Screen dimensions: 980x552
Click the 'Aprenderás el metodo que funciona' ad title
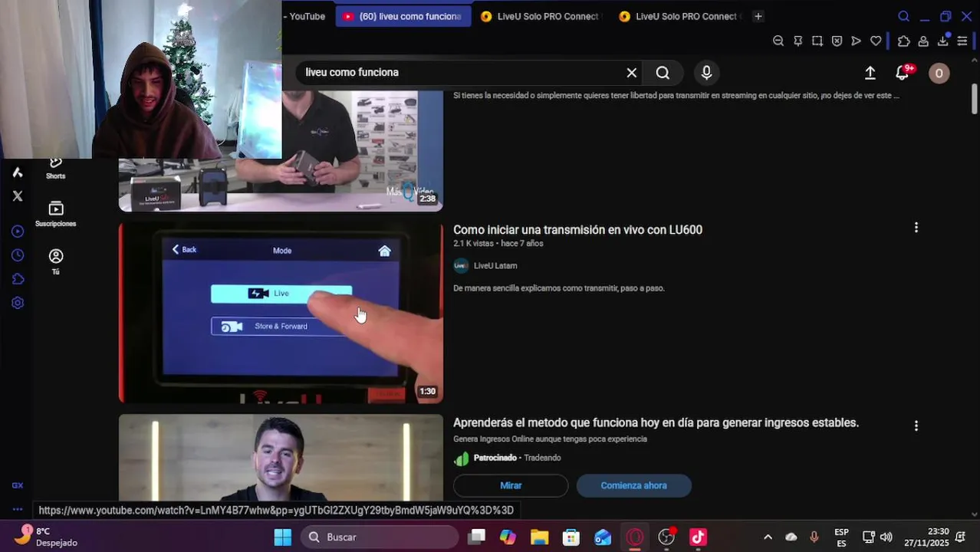(656, 423)
